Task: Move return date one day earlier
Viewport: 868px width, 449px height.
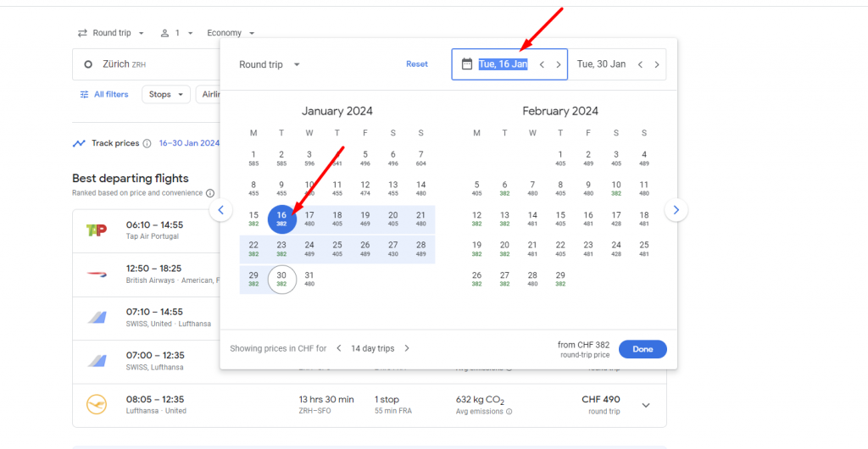Action: 640,64
